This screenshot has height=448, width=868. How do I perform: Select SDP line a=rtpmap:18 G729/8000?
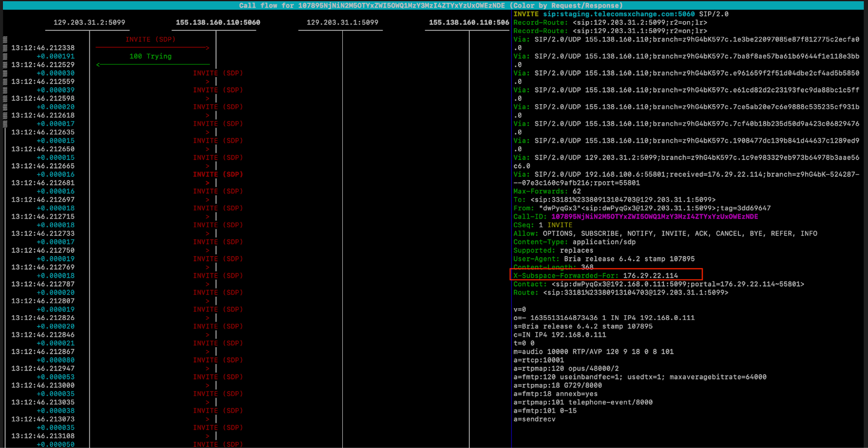click(558, 386)
